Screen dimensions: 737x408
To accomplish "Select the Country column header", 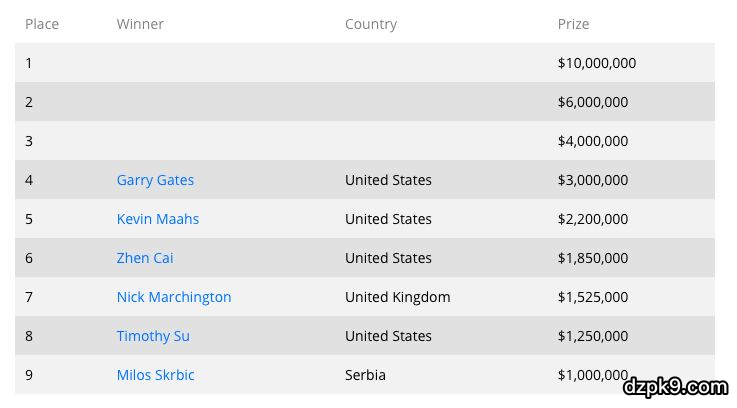I will (371, 24).
